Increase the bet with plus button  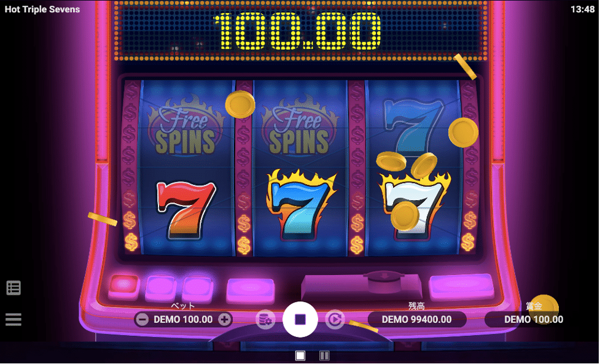pos(225,319)
